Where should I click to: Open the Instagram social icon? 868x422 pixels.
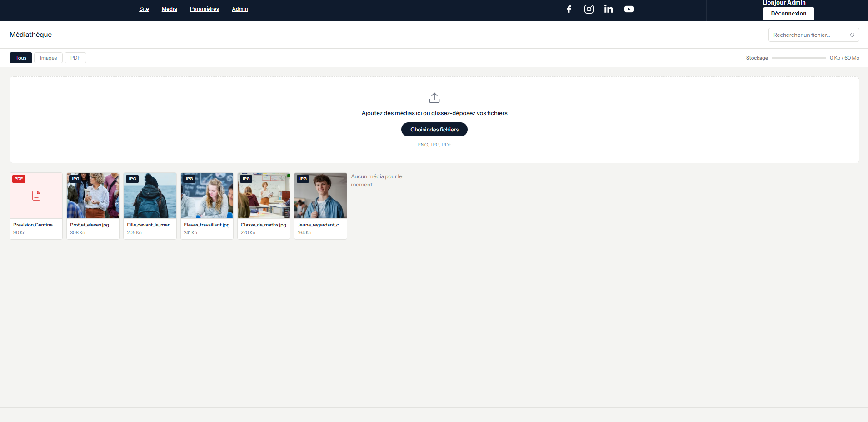coord(589,9)
